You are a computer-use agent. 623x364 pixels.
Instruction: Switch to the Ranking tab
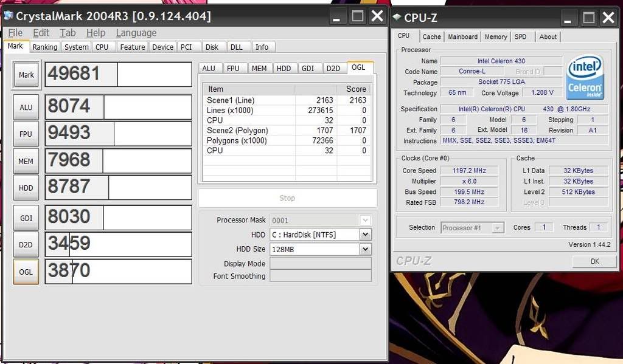(45, 47)
